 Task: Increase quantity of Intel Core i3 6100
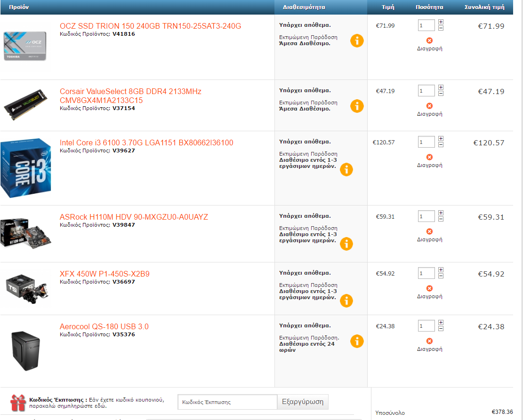click(x=441, y=138)
